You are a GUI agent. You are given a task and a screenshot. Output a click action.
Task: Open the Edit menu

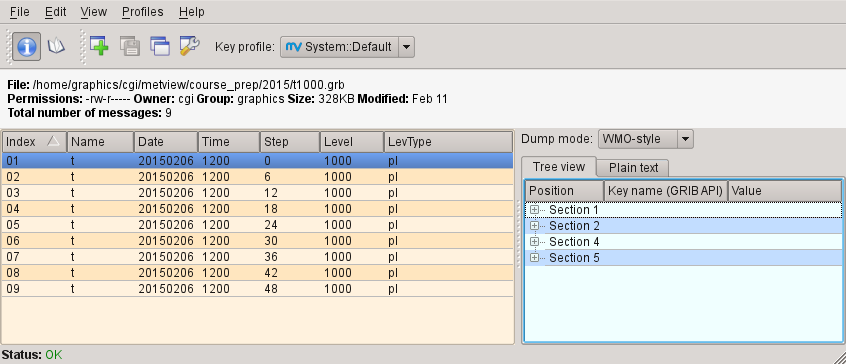click(x=56, y=11)
